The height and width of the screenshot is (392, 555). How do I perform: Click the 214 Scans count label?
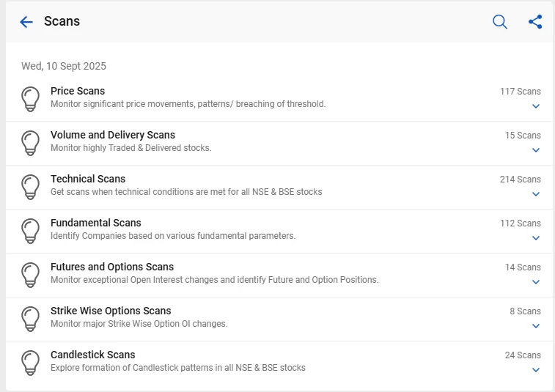pos(521,180)
